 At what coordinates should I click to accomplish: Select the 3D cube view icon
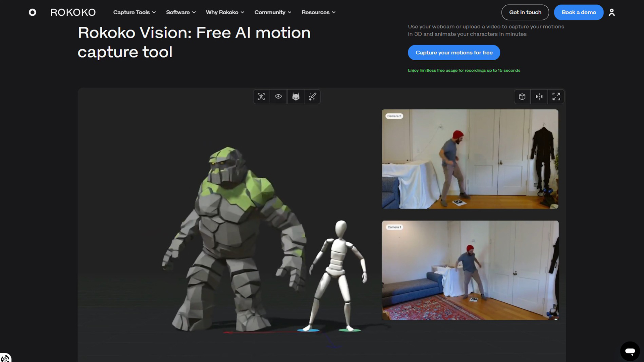[522, 97]
